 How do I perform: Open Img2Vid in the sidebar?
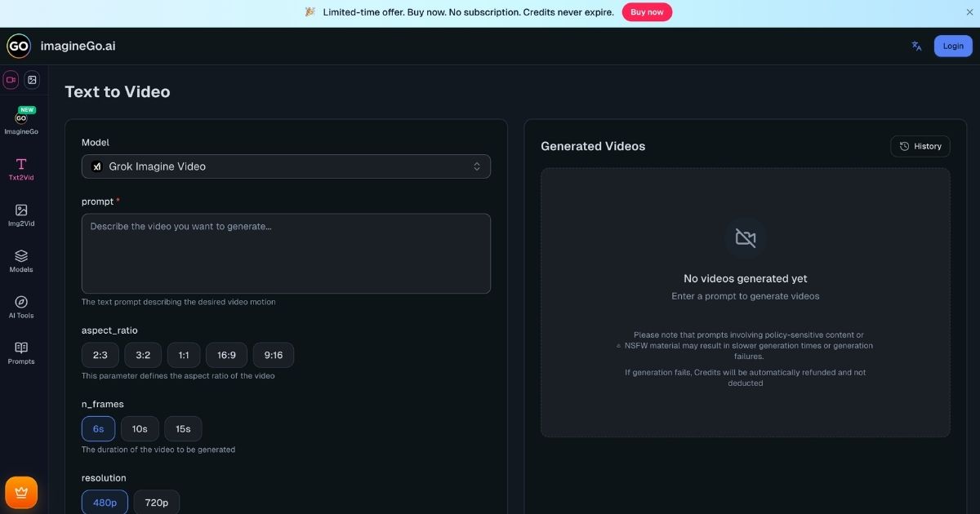click(21, 215)
